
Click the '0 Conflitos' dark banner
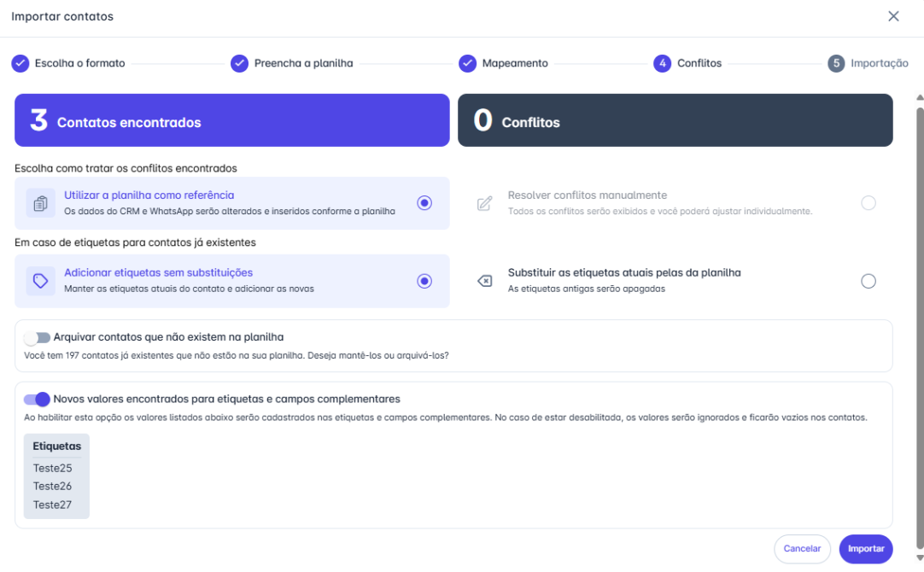[675, 120]
